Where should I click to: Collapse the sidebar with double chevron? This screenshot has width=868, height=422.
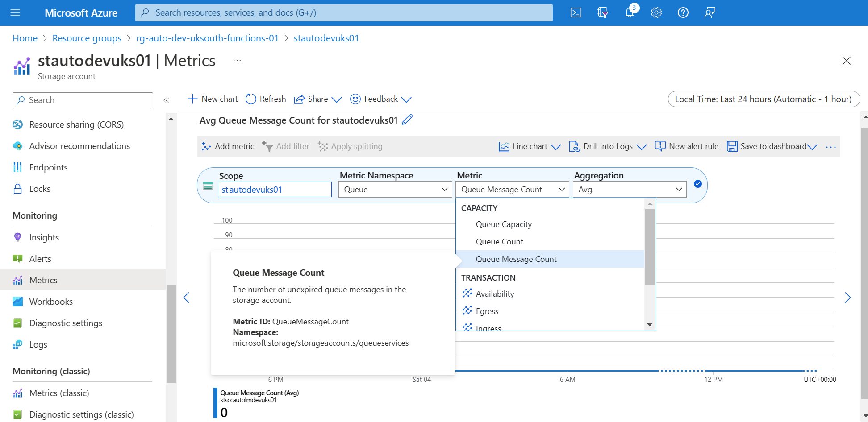(x=166, y=100)
